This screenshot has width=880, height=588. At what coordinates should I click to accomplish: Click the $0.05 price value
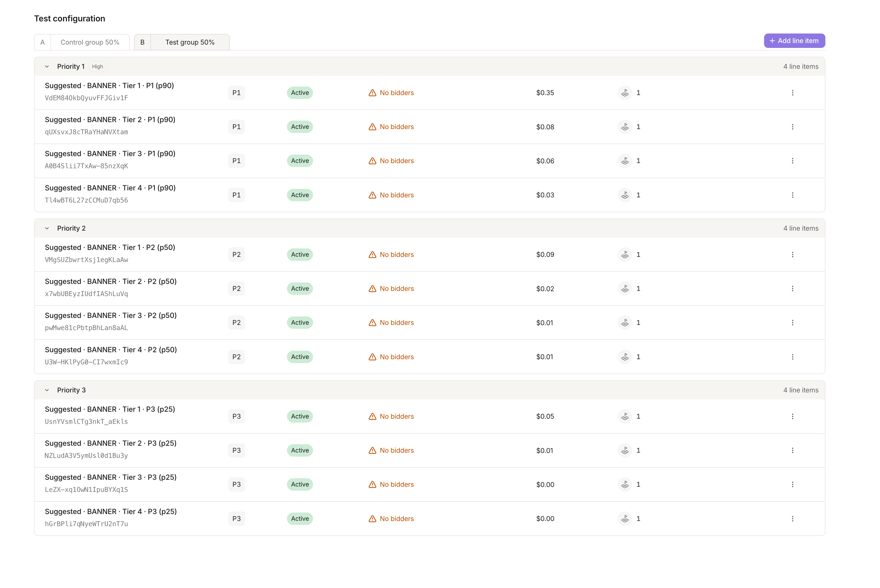click(545, 416)
